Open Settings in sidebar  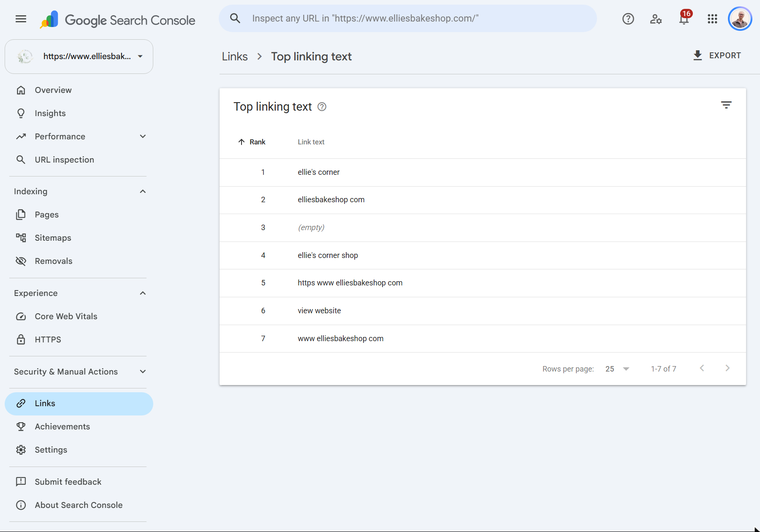(79, 450)
